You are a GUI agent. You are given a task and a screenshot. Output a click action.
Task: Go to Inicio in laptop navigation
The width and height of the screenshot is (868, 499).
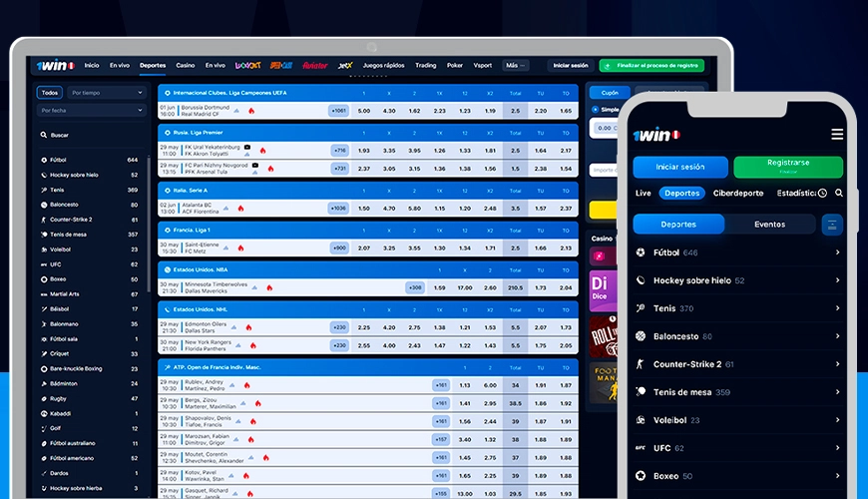point(92,65)
